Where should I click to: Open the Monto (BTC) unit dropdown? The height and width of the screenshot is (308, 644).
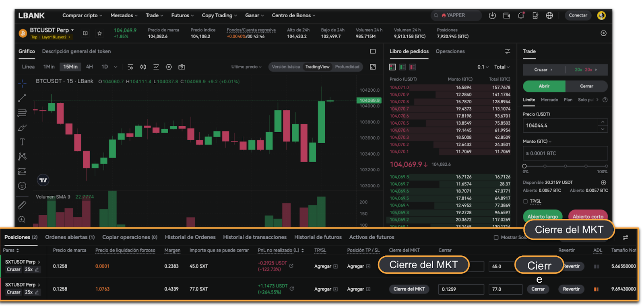tap(537, 142)
